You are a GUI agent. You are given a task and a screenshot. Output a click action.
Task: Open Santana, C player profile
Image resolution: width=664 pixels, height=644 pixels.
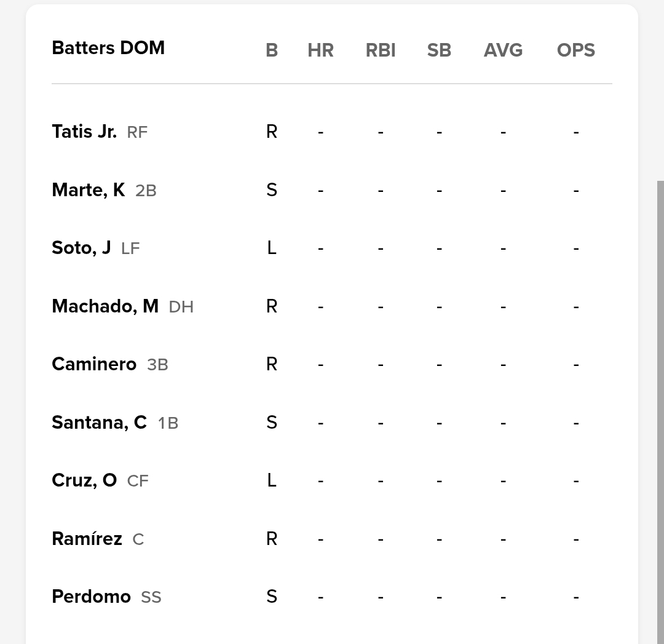click(x=99, y=423)
